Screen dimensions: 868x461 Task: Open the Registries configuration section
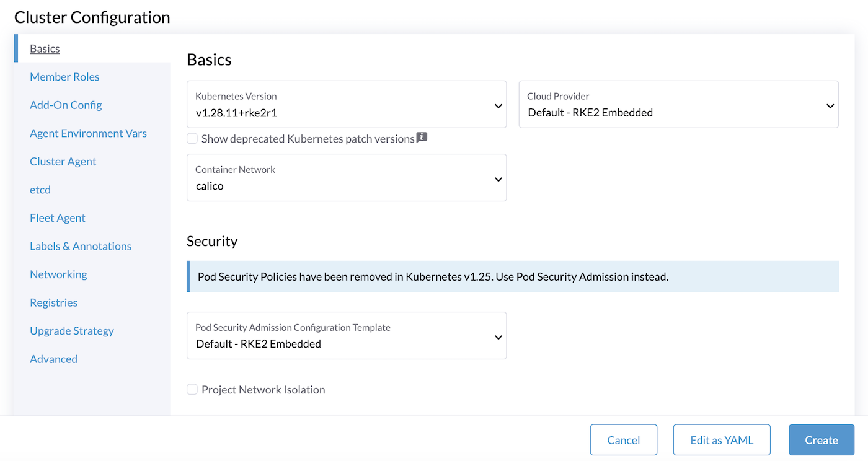coord(53,302)
